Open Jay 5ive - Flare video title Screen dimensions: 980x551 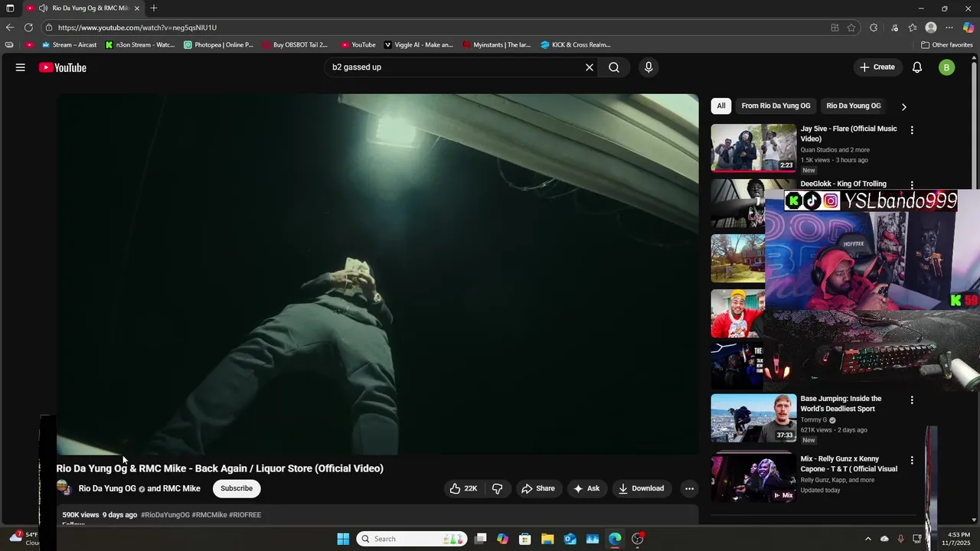coord(848,134)
